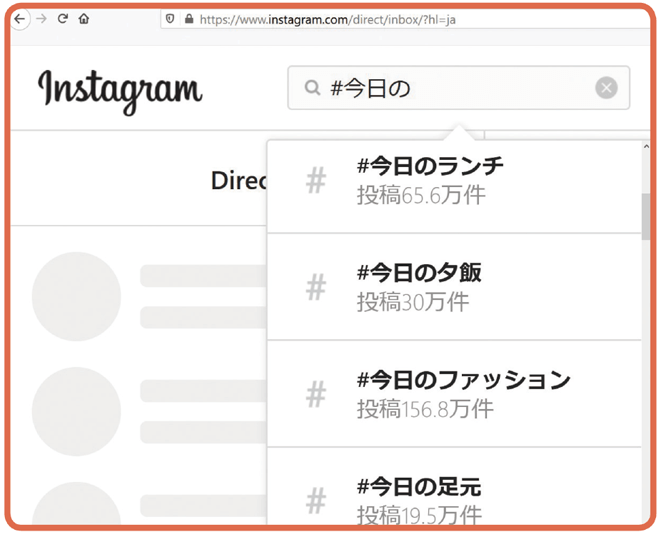Select hashtag suggestion #今日のファッション

454,394
